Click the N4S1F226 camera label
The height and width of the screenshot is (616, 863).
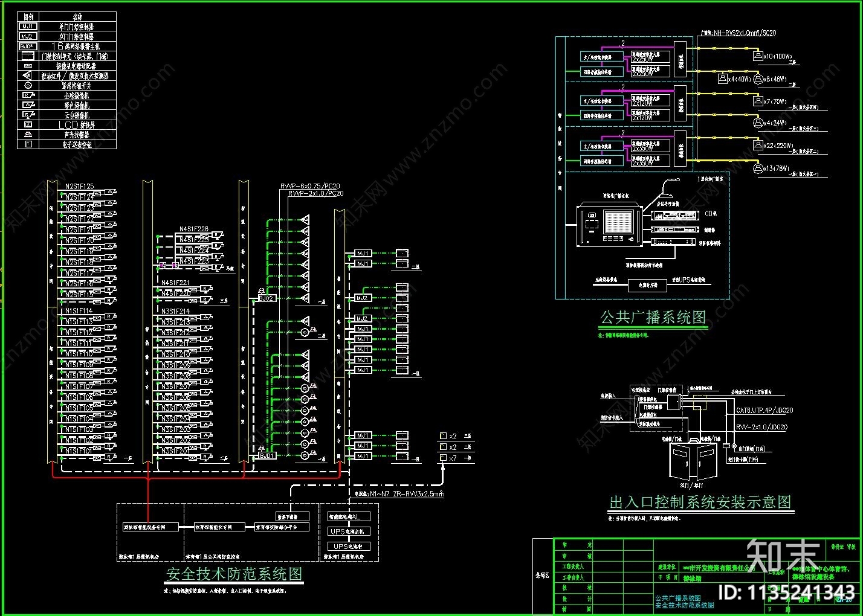pos(193,229)
